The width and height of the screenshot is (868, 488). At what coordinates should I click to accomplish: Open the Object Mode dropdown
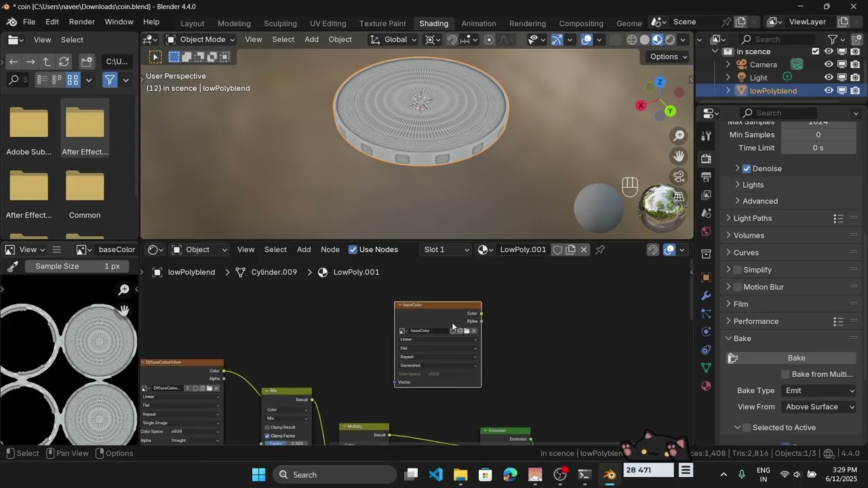(200, 39)
